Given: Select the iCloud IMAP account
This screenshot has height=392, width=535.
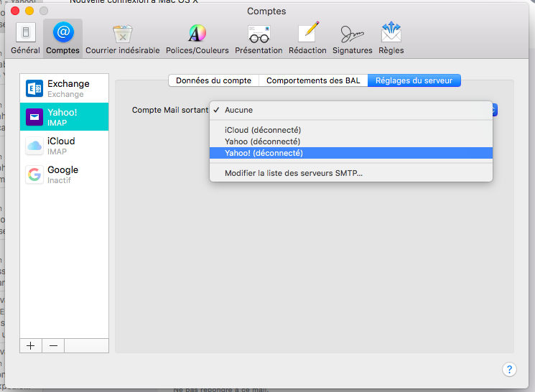Looking at the screenshot, I should coord(64,146).
